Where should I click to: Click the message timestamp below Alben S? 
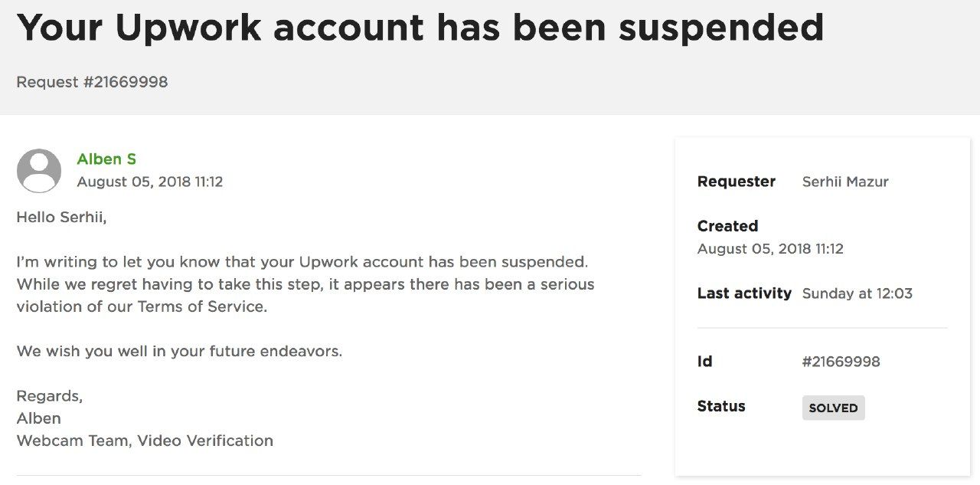150,182
